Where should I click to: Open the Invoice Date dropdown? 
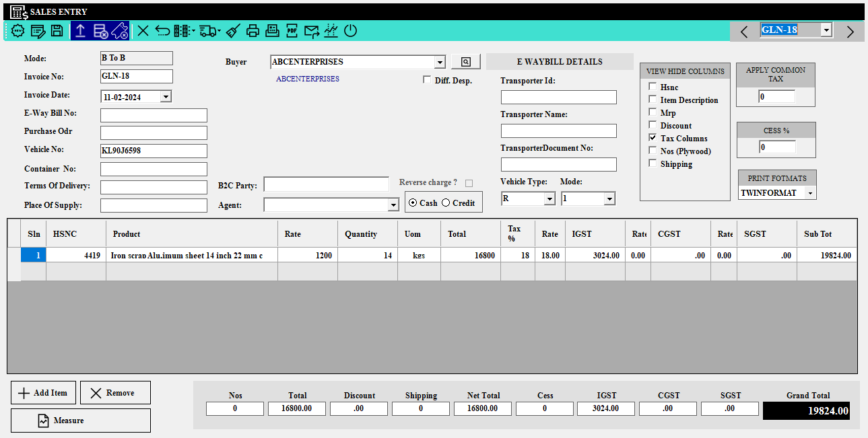coord(166,97)
